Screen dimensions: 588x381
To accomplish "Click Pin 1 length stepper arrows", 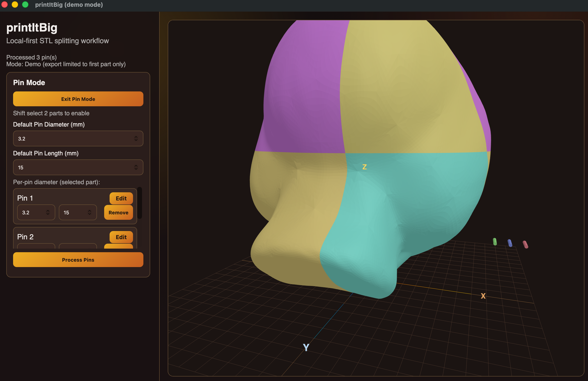I will pos(90,212).
